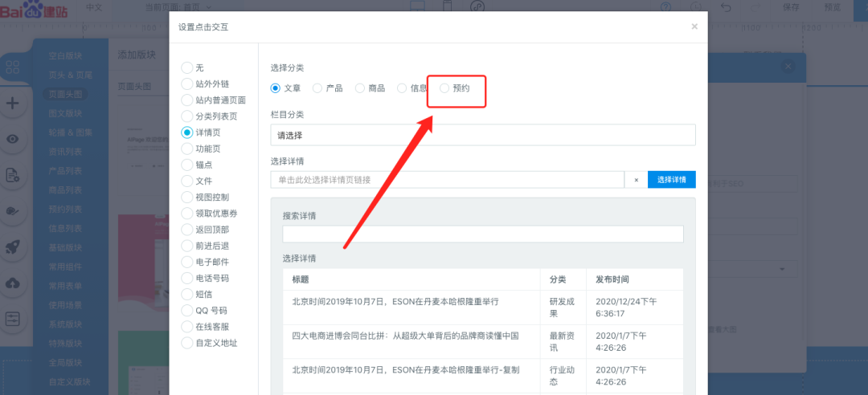Screen dimensions: 868x395
Task: Select 视图控制 radio option
Action: click(187, 197)
